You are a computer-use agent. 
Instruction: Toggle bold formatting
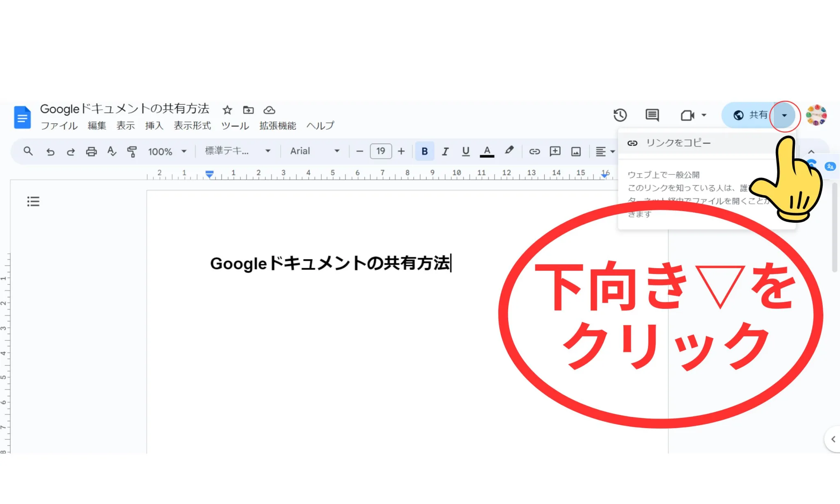425,151
